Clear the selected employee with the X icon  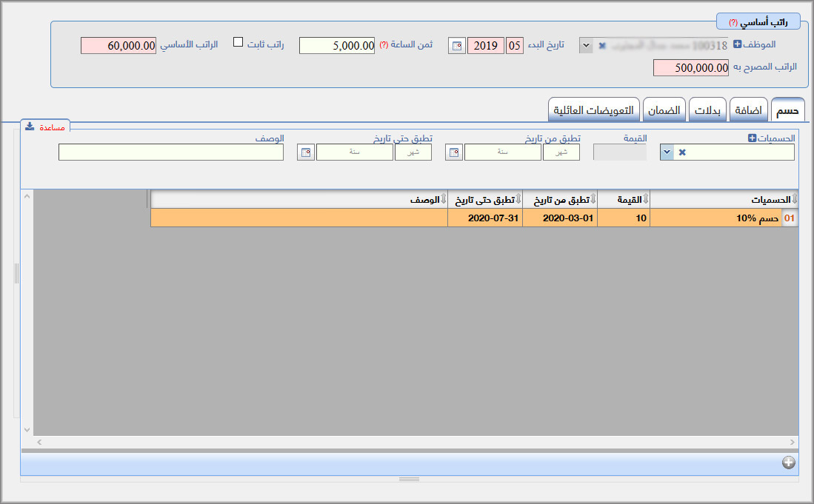(602, 46)
